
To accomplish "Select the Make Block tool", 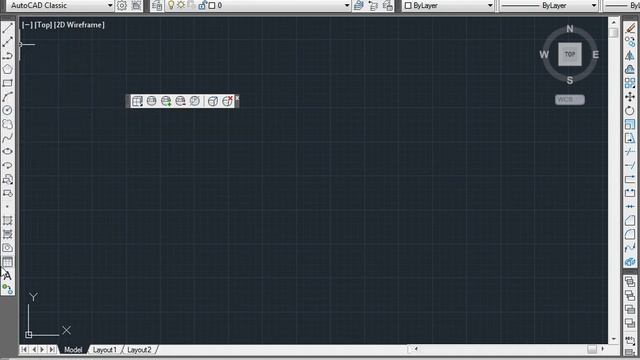I will (7, 193).
